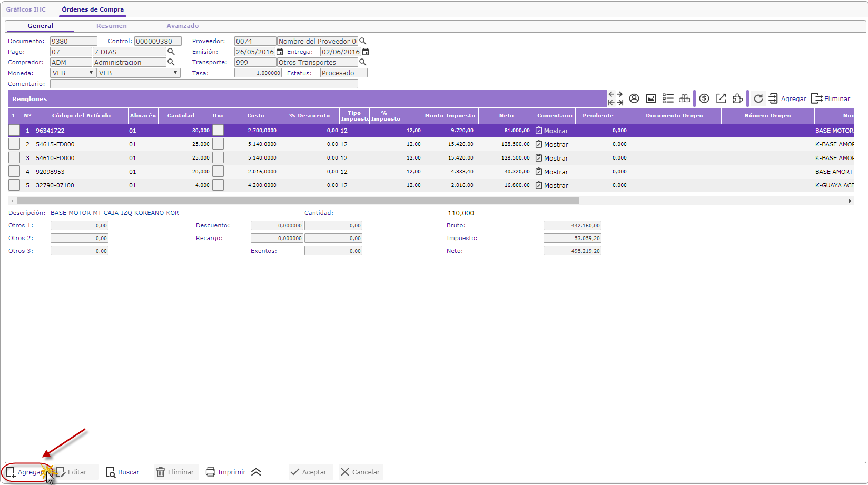Open the image icon in Renglones toolbar

click(651, 98)
